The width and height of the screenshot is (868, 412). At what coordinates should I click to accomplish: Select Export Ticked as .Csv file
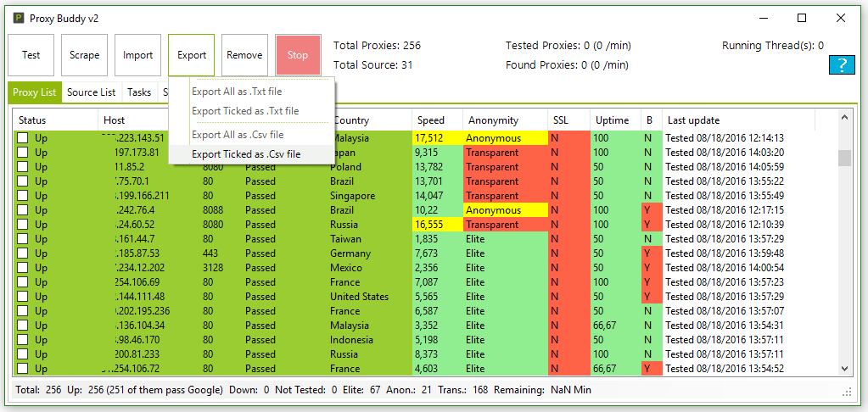[x=245, y=154]
